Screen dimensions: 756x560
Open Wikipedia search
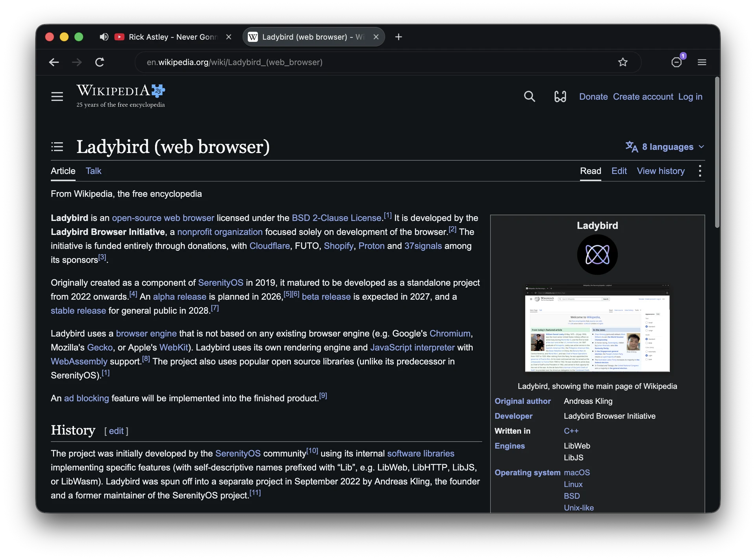530,96
